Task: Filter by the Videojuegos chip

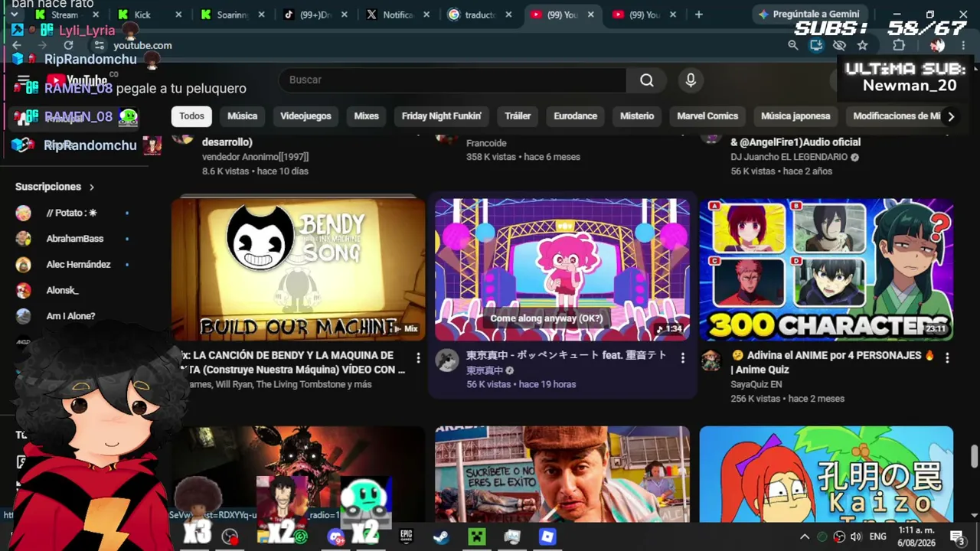Action: (x=305, y=116)
